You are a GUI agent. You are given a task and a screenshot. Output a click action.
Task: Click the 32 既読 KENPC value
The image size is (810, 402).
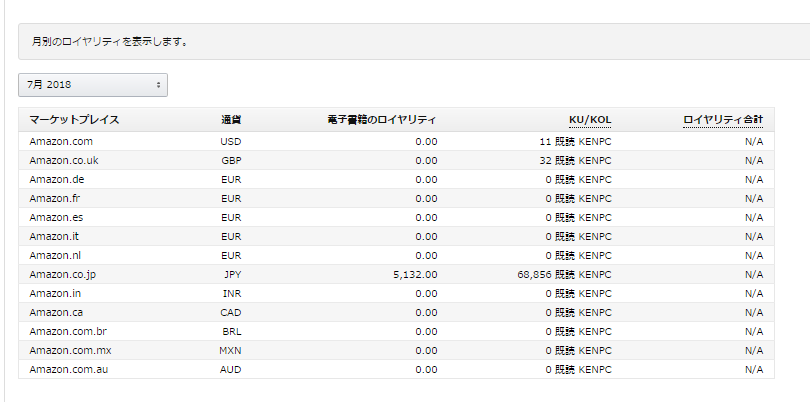[x=575, y=161]
